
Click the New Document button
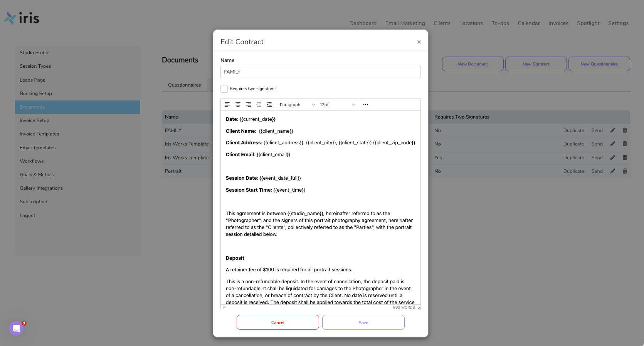click(472, 64)
